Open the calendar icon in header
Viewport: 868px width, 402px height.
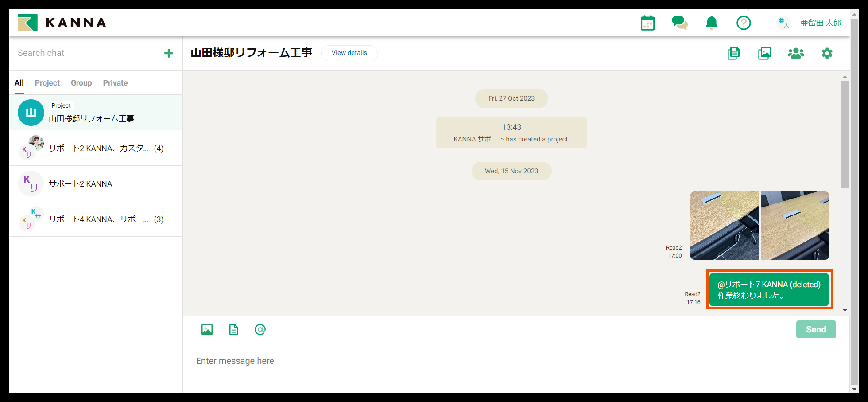[647, 23]
